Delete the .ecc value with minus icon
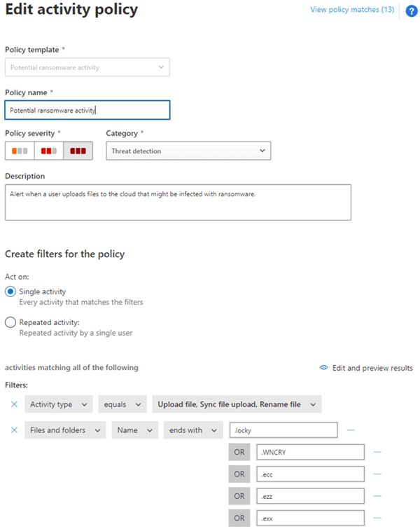 [x=377, y=474]
